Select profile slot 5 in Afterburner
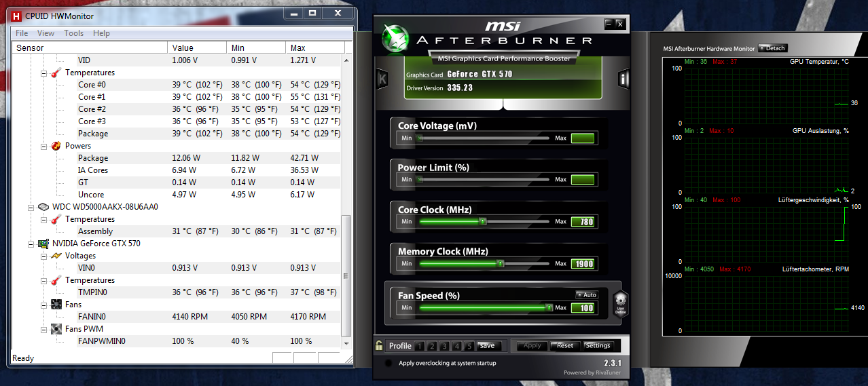Image resolution: width=868 pixels, height=386 pixels. pyautogui.click(x=469, y=346)
